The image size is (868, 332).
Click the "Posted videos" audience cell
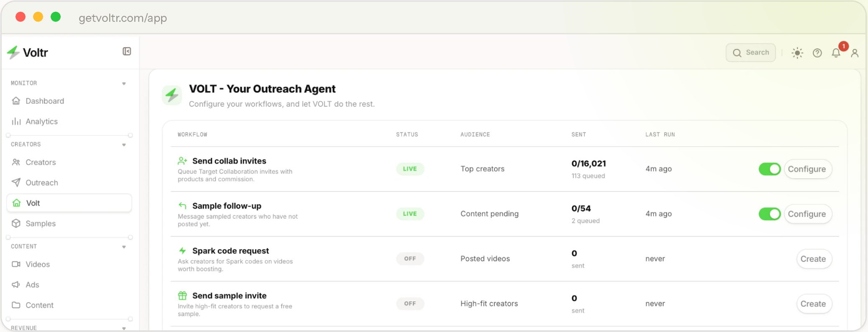[x=485, y=259]
